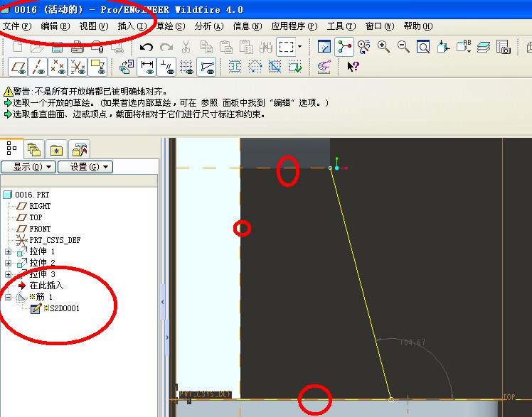Collapse the 筋 1 feature node
532x417 pixels.
click(x=8, y=298)
